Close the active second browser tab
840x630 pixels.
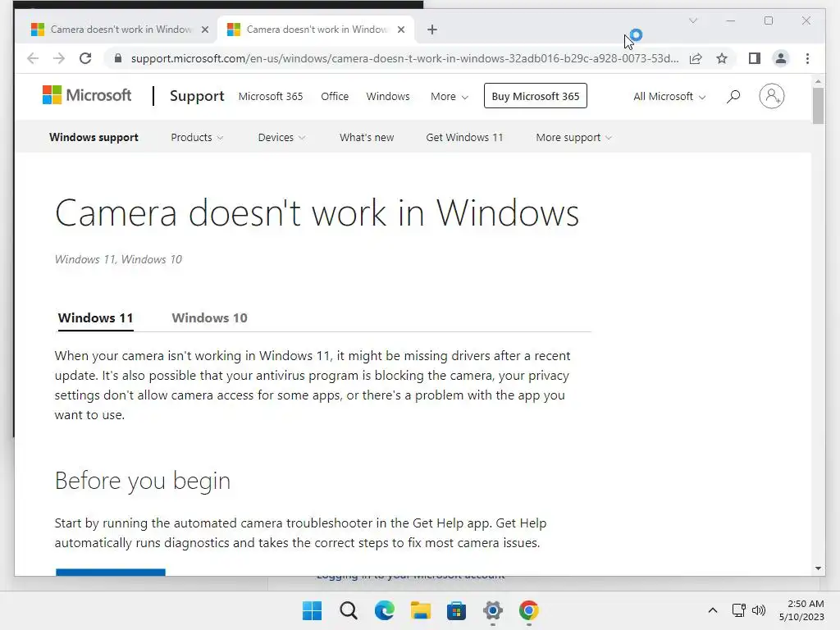pos(400,30)
